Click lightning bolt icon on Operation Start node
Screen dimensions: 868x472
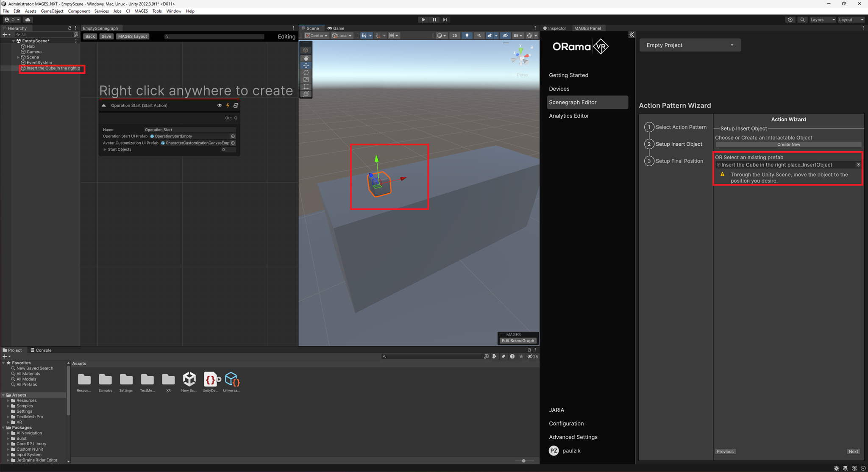tap(228, 106)
